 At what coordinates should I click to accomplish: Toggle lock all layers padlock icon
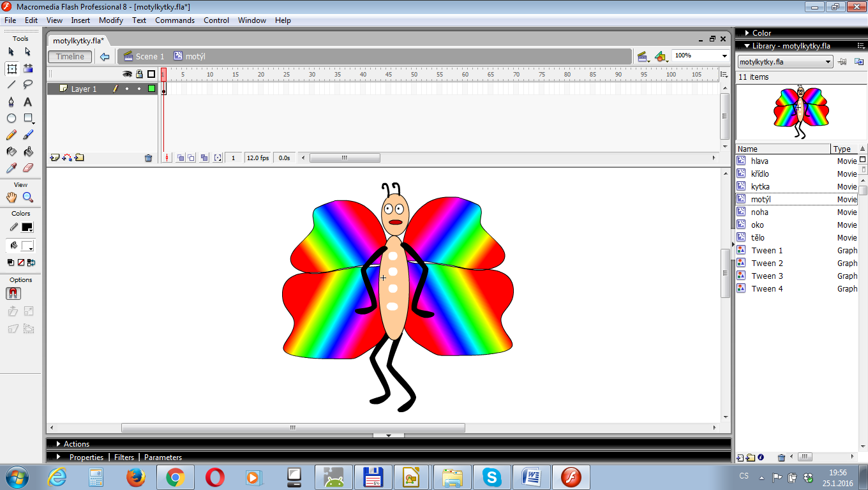click(x=139, y=74)
